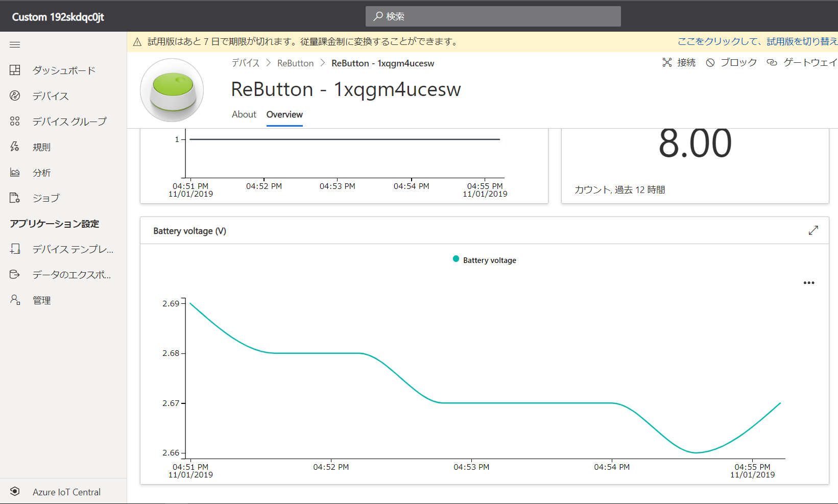Open the Jobs icon in sidebar

15,198
